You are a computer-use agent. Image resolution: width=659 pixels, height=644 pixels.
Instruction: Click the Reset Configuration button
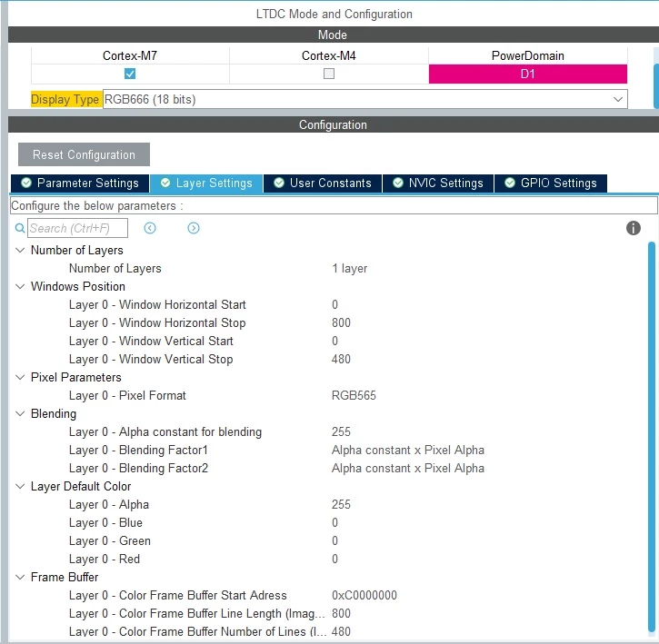pyautogui.click(x=84, y=154)
